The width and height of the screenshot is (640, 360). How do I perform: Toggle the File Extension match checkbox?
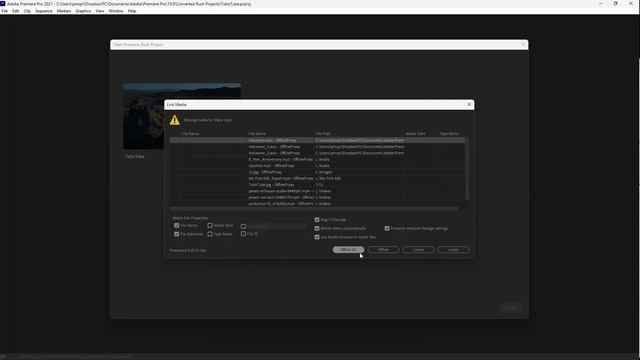tap(177, 234)
